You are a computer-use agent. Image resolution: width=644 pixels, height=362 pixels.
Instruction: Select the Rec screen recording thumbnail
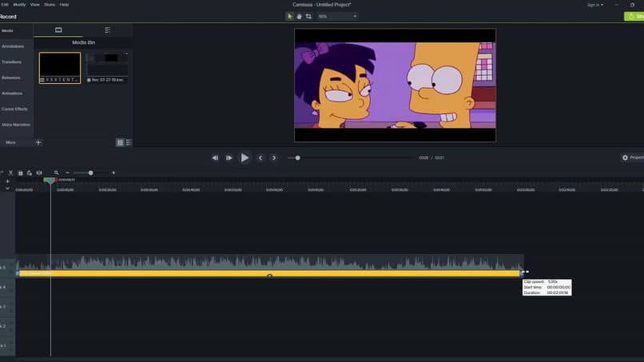107,68
